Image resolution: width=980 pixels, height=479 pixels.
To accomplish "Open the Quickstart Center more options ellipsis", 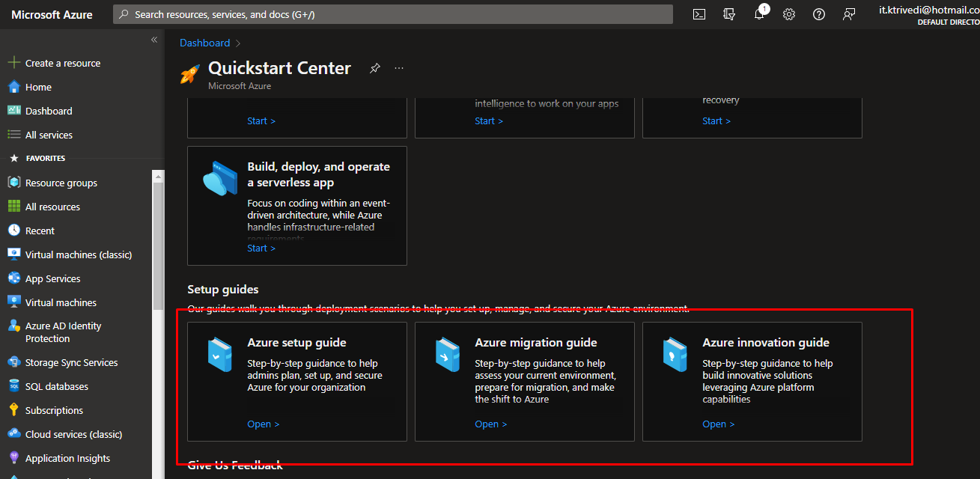I will point(399,68).
